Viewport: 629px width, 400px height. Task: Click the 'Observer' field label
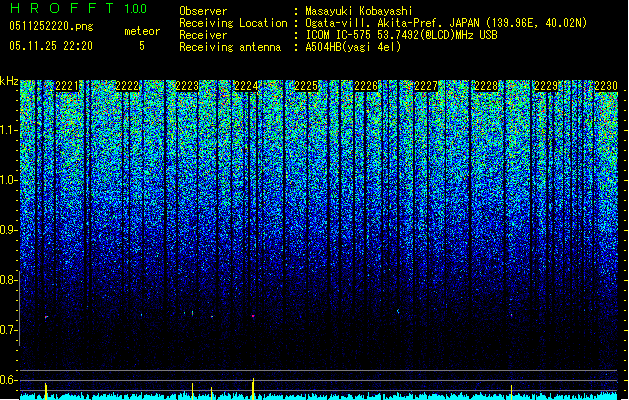point(203,11)
